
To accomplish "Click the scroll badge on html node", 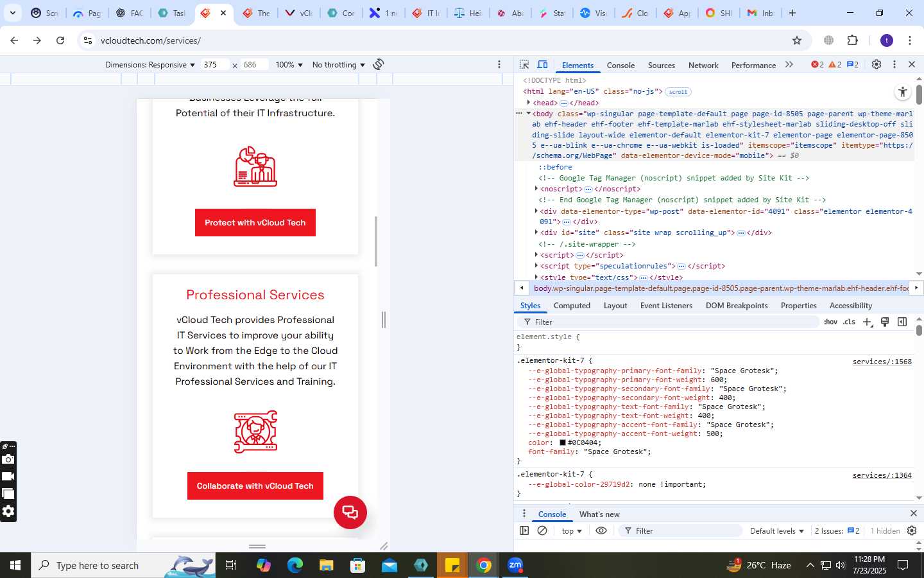I will point(678,92).
